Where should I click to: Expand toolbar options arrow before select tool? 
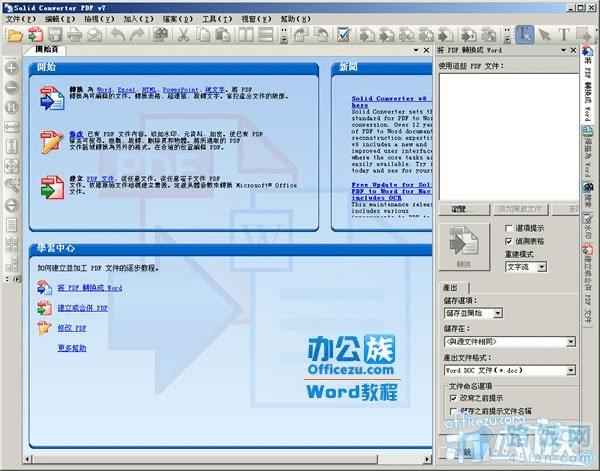coord(507,35)
